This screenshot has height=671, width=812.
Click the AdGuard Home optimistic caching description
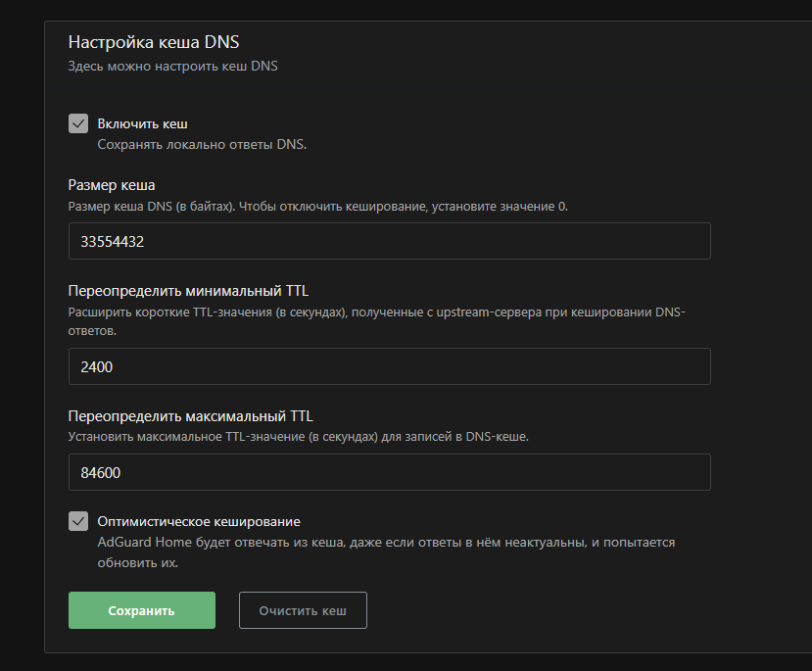(x=386, y=543)
